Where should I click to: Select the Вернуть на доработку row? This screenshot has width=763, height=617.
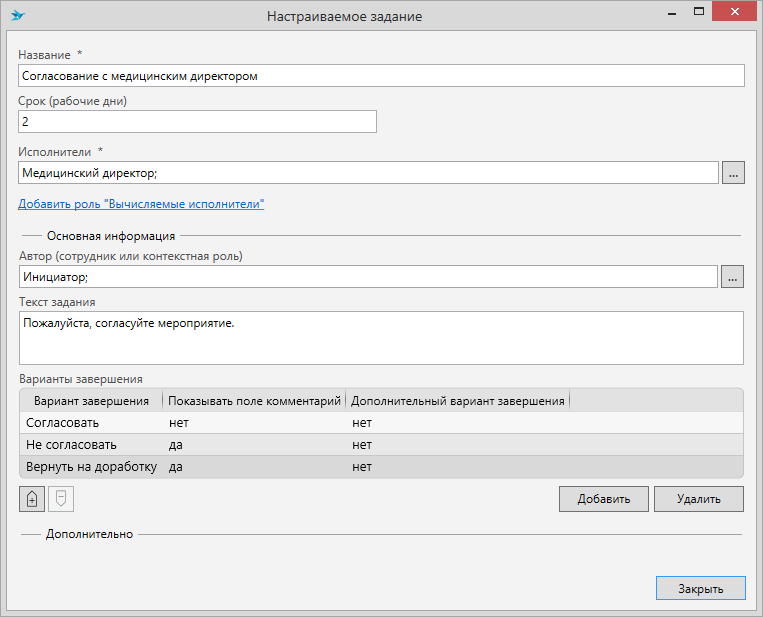381,467
